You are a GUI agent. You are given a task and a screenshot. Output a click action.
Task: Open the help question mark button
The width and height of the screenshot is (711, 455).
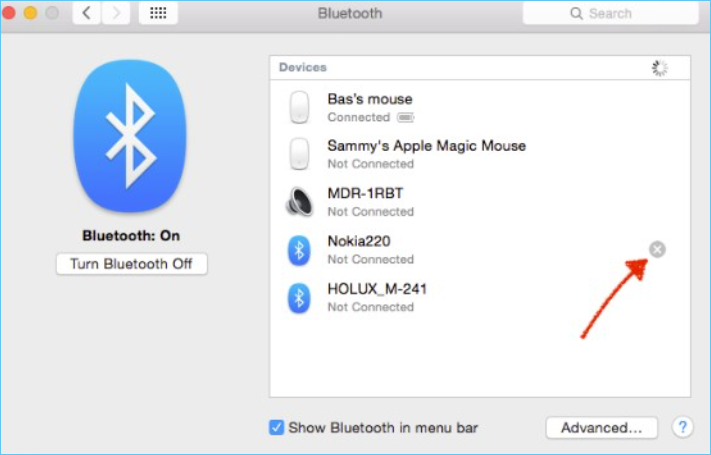682,427
